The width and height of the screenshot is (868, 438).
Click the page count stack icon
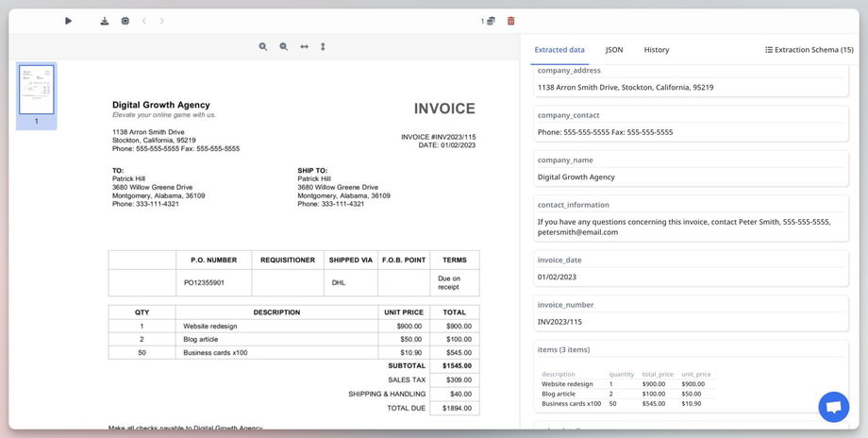(x=491, y=21)
